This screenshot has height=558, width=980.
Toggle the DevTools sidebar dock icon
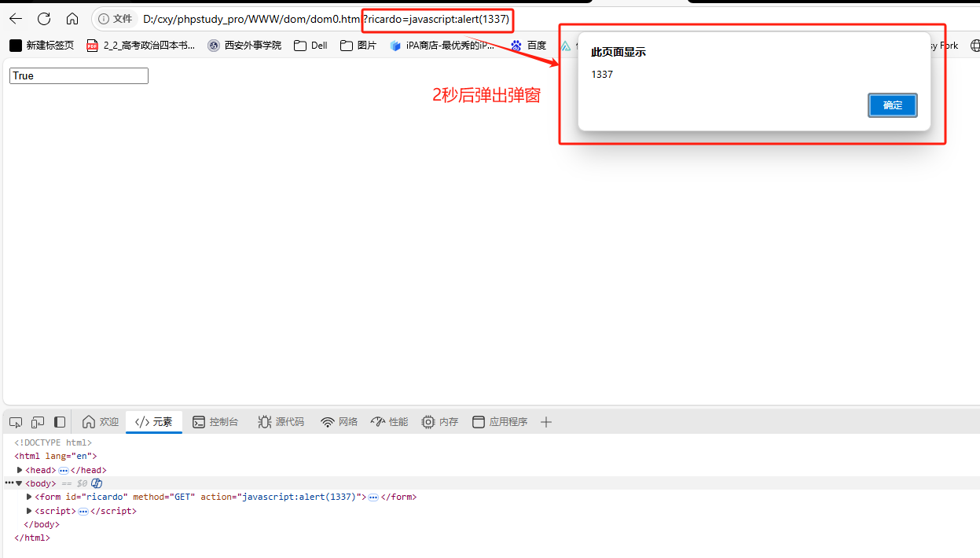tap(60, 422)
